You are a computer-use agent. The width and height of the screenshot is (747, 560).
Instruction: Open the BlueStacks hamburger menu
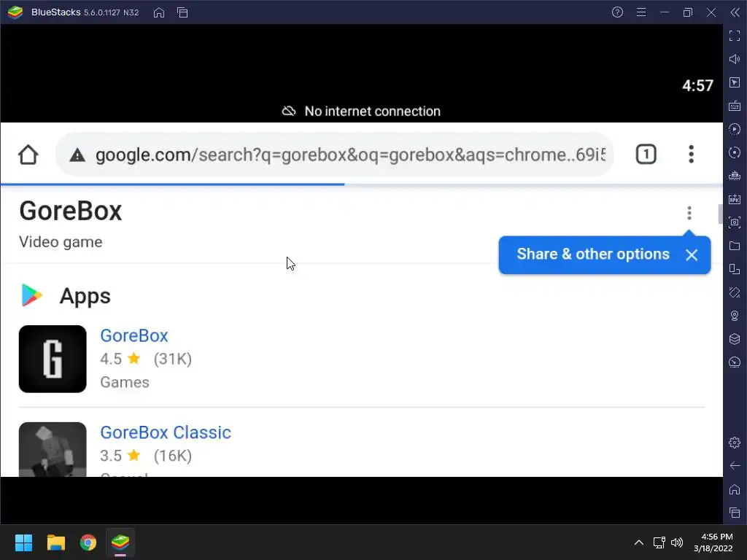(x=641, y=12)
